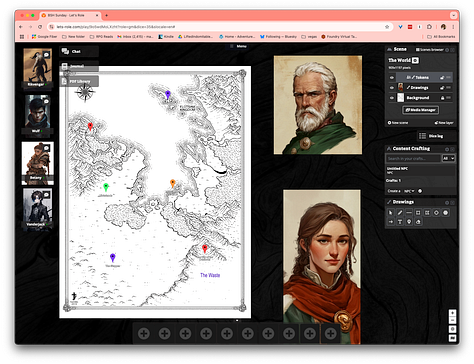
Task: Select the Vanderjack player portrait
Action: [37, 208]
